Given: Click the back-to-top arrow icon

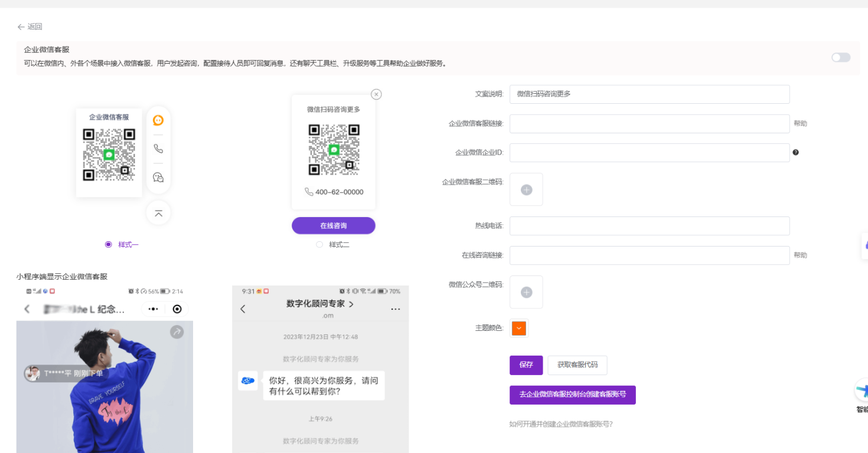Looking at the screenshot, I should pyautogui.click(x=158, y=213).
